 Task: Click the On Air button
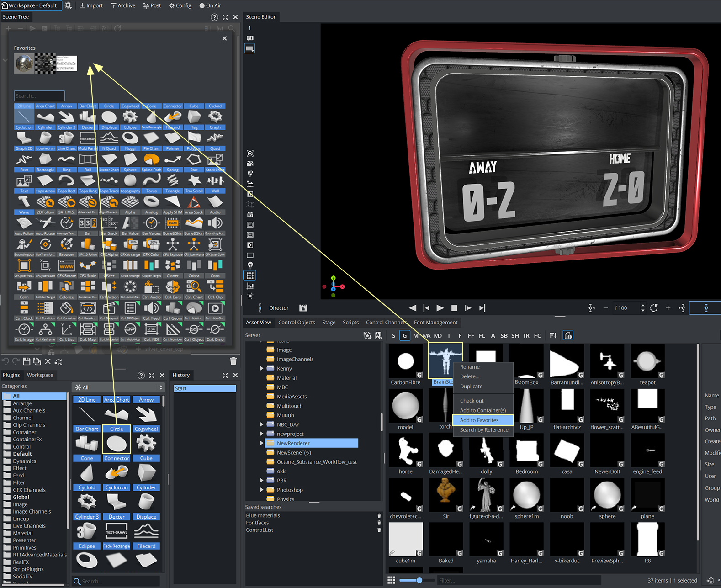(x=210, y=5)
